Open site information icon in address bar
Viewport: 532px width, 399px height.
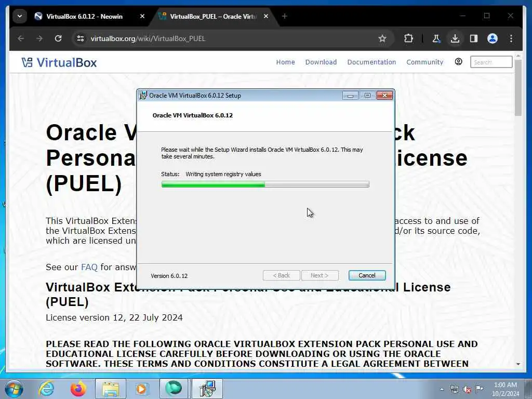coord(81,38)
